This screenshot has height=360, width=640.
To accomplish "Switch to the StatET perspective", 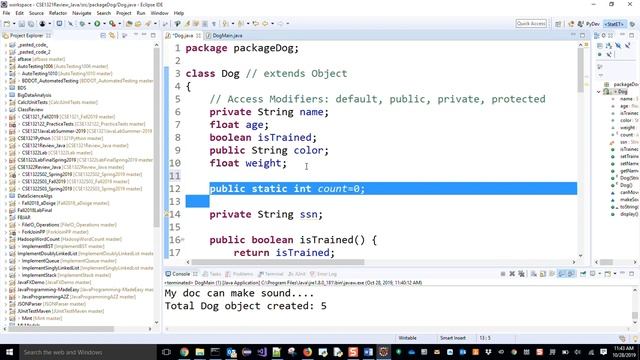I will pyautogui.click(x=613, y=24).
